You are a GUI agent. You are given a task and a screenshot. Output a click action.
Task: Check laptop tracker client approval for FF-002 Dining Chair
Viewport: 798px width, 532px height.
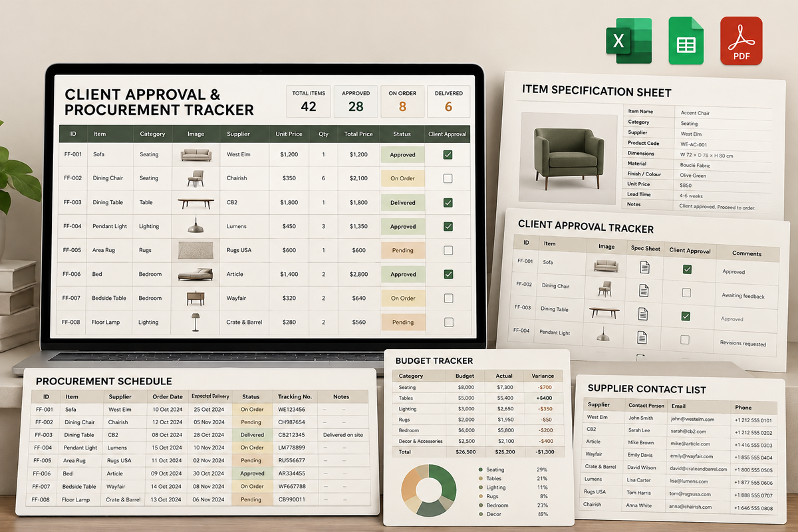pos(448,178)
